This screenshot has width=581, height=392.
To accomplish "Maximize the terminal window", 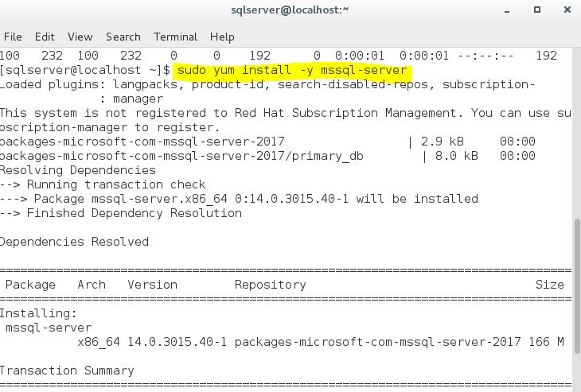I will point(537,10).
